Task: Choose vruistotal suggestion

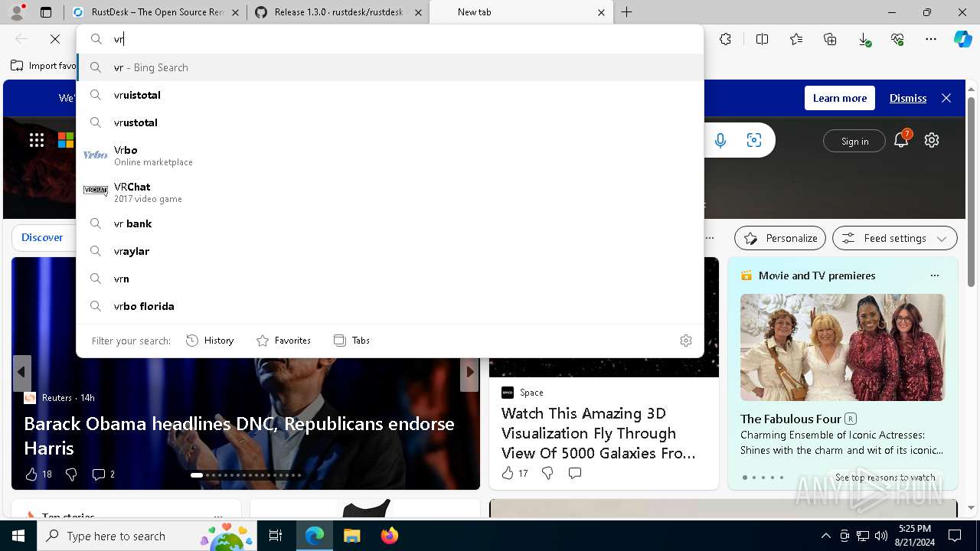Action: click(390, 95)
